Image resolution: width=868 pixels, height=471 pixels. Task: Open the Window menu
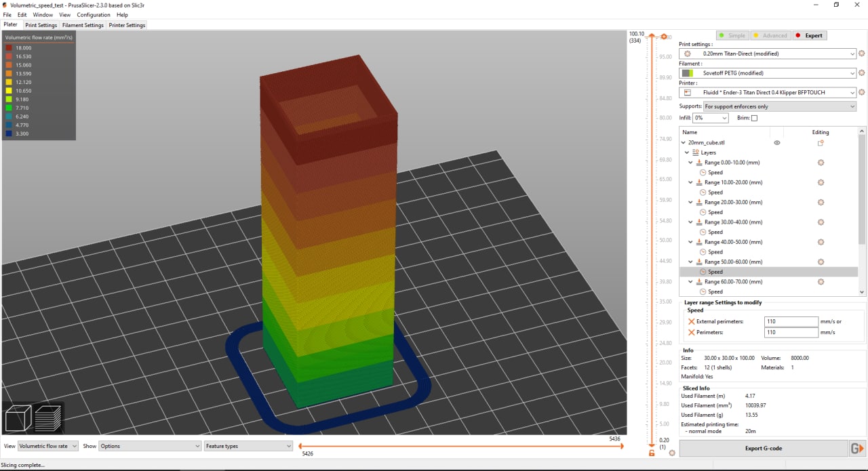click(x=43, y=14)
